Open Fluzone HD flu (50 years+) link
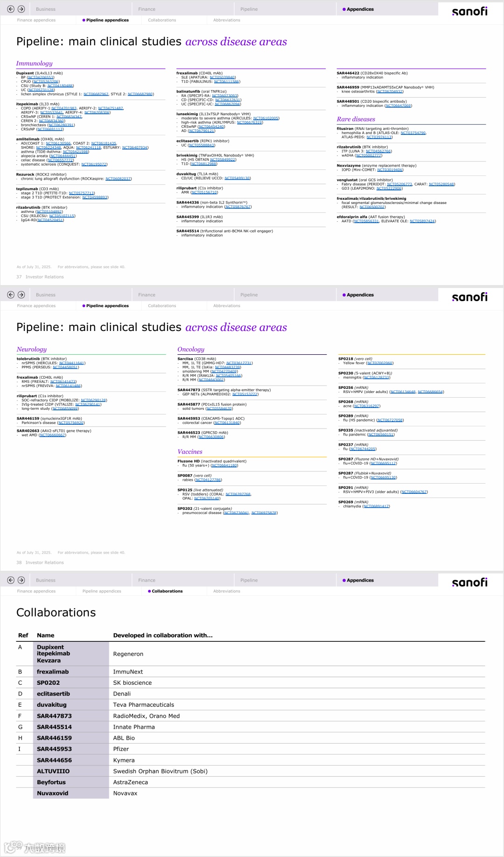Screen dimensions: 504x857 pyautogui.click(x=224, y=465)
